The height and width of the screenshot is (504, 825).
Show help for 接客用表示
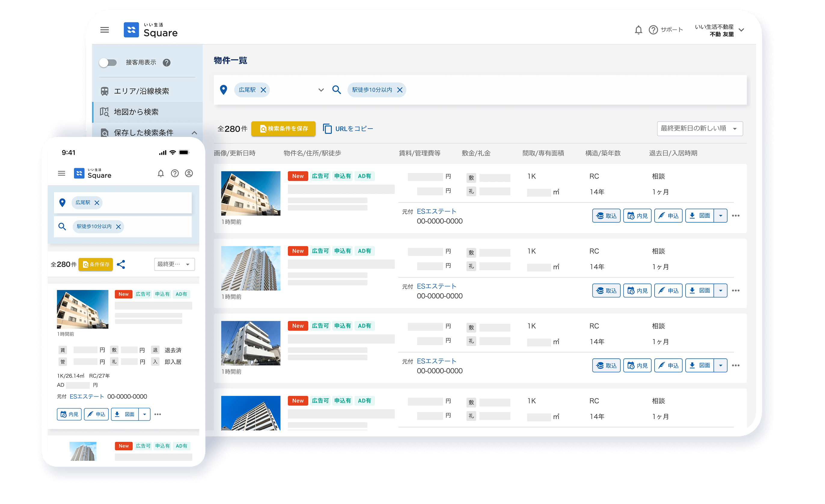pos(167,62)
